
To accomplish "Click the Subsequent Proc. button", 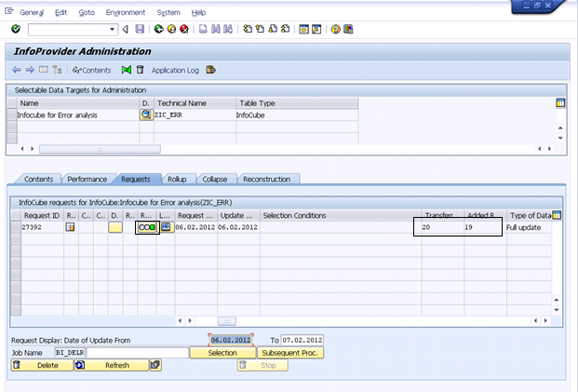I will (x=290, y=353).
